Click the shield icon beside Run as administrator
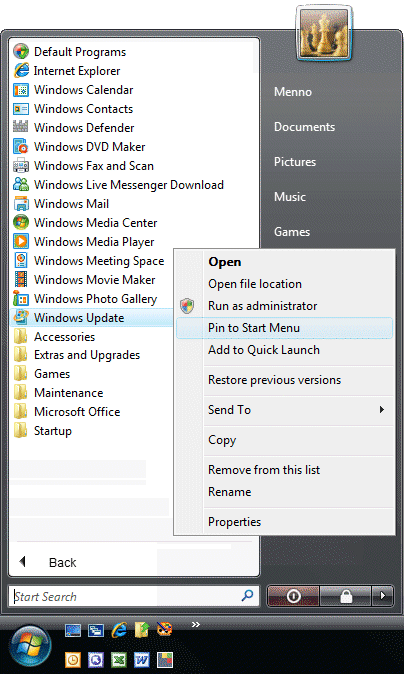The width and height of the screenshot is (404, 674). (x=187, y=306)
